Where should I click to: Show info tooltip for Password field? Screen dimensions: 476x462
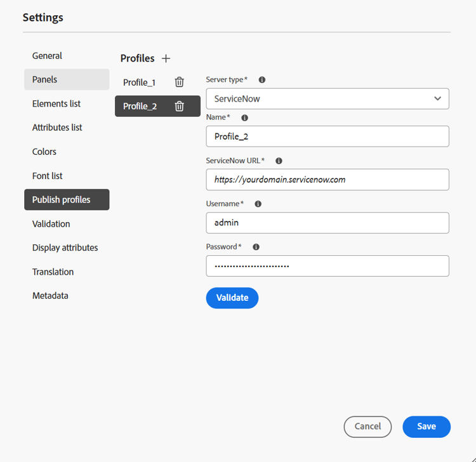[x=256, y=247]
